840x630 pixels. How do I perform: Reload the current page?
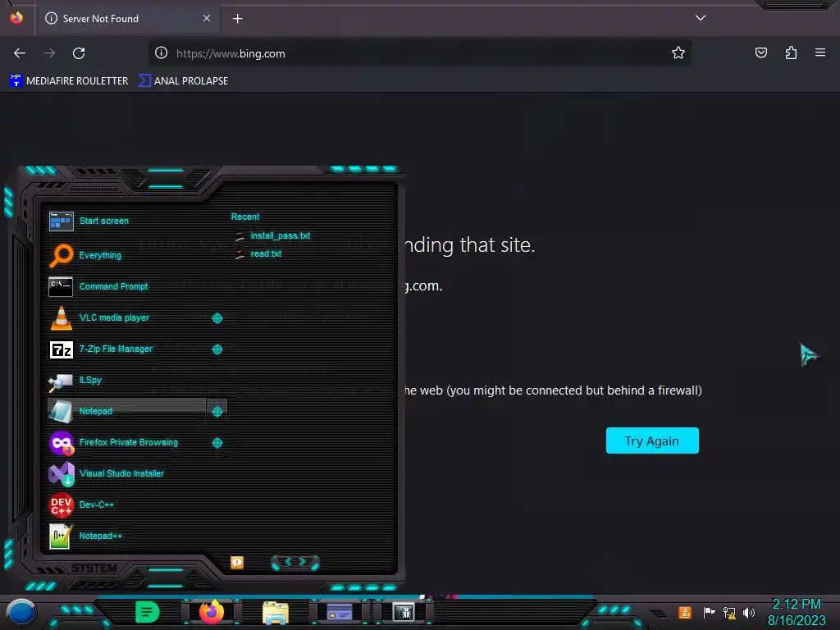(79, 53)
